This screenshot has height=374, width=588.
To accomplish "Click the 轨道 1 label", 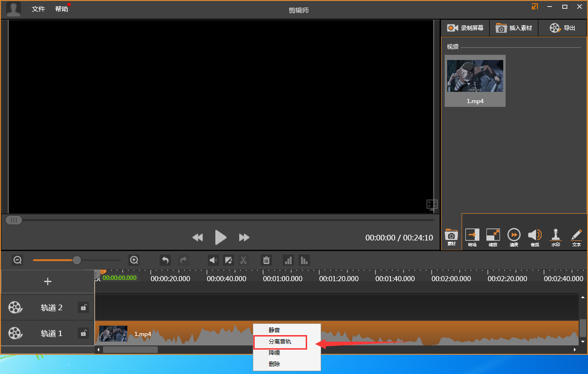I will click(51, 334).
